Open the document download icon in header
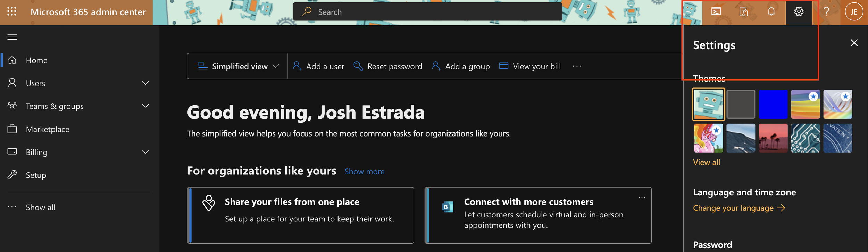This screenshot has width=868, height=252. (743, 12)
